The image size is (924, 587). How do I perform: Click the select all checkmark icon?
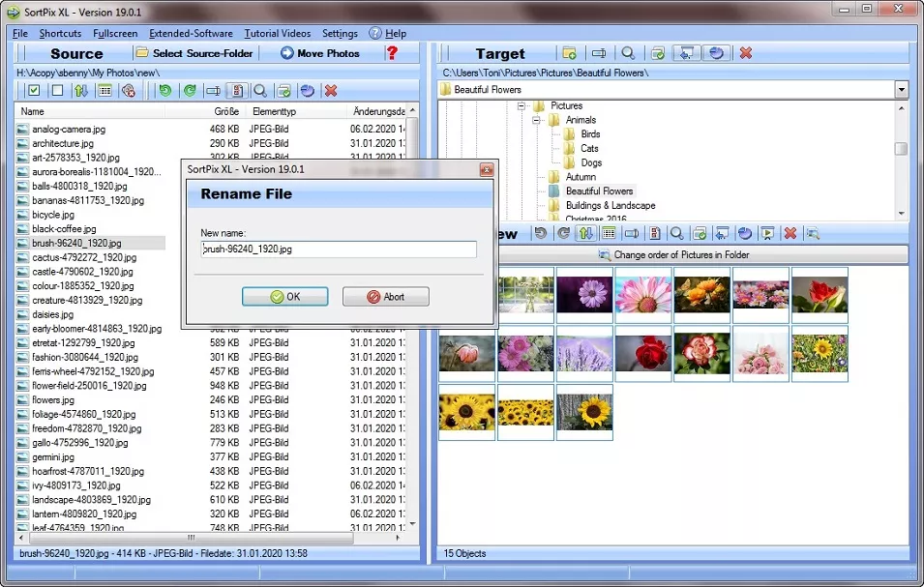coord(34,90)
